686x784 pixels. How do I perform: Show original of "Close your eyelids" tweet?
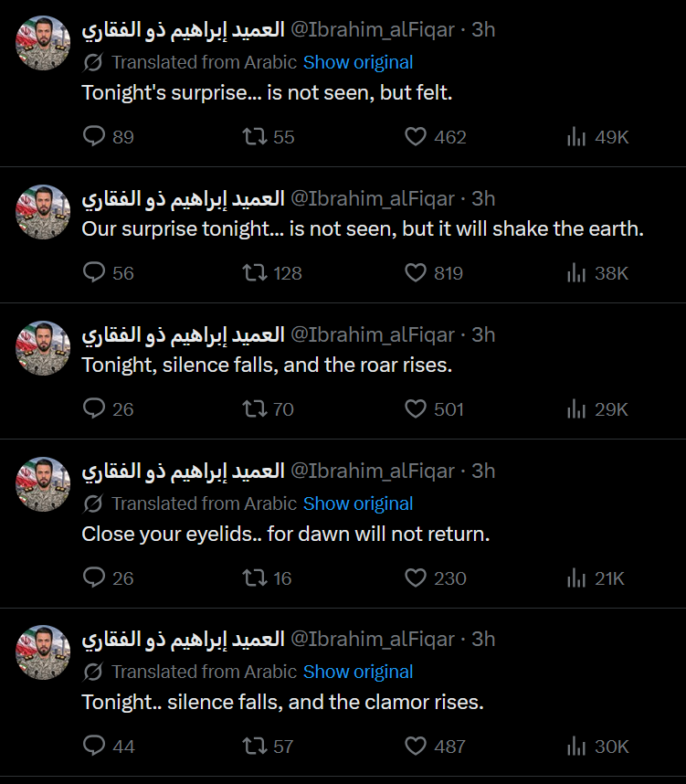click(x=358, y=503)
